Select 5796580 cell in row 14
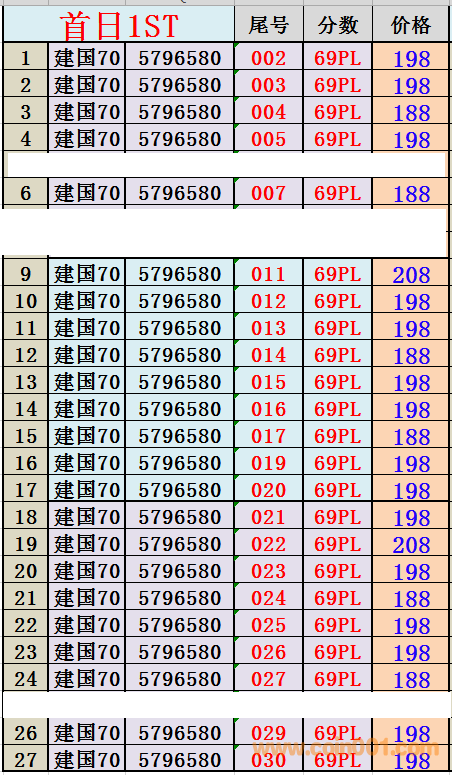Viewport: 452px width, 775px height. point(180,409)
